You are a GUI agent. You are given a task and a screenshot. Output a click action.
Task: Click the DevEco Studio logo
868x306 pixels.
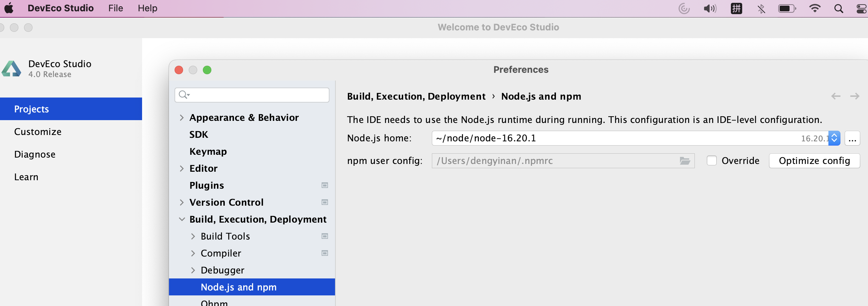pos(11,69)
